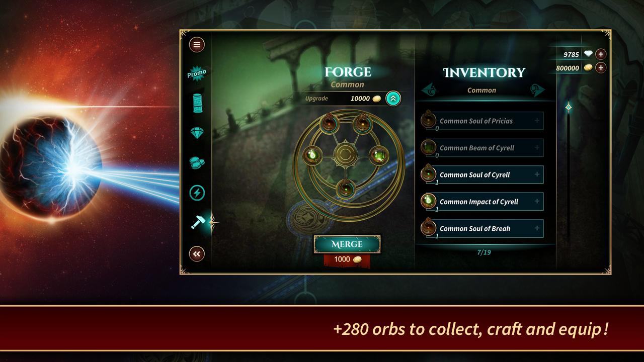
Task: Select the barrel shop icon in sidebar
Action: [197, 103]
